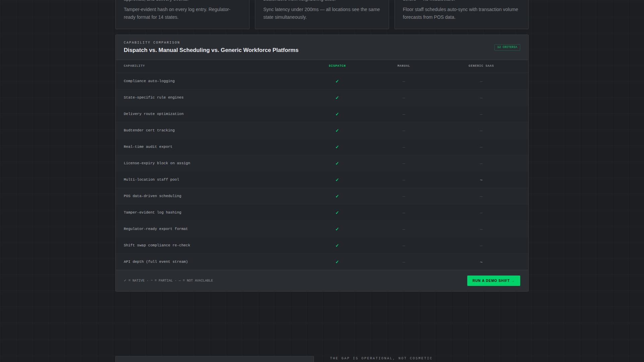Click the Shift swap compliance re-check label
Image resolution: width=644 pixels, height=362 pixels.
[157, 245]
